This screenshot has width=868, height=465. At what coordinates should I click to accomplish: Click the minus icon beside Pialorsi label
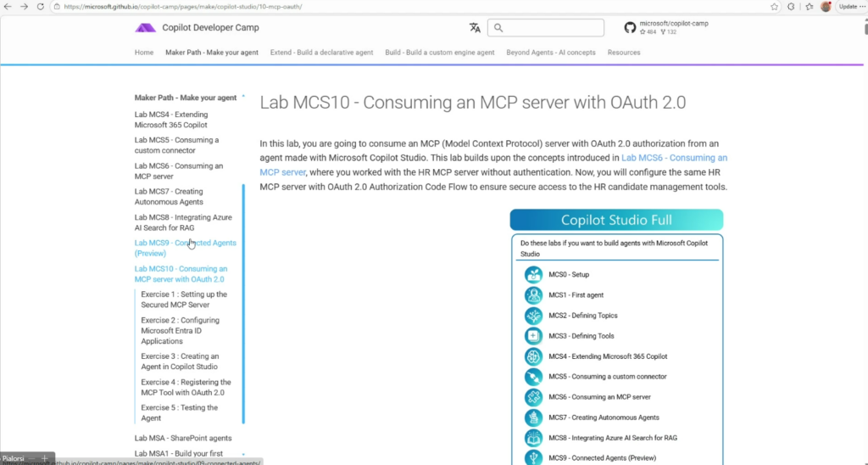pos(31,458)
